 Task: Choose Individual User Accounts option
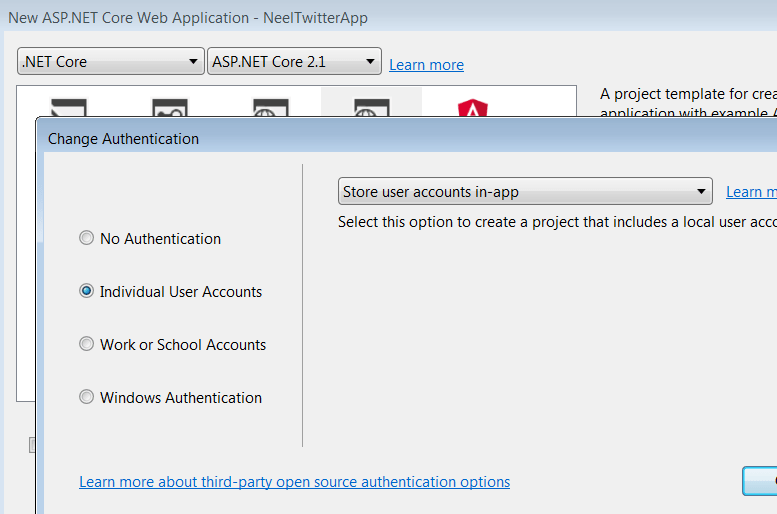click(87, 292)
